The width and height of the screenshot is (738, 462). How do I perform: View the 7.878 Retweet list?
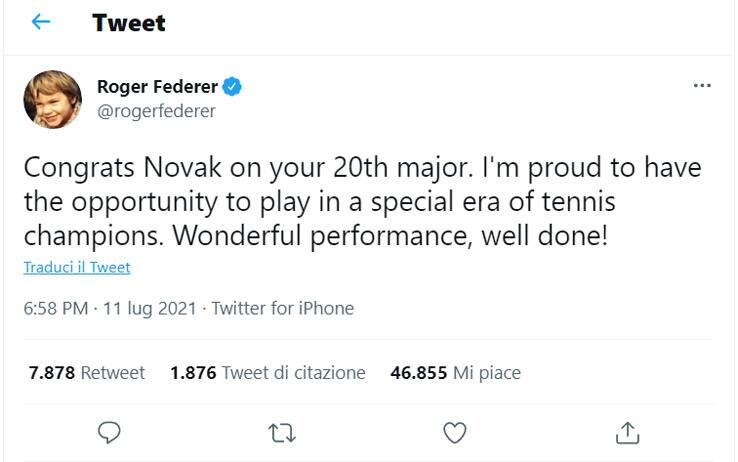coord(87,373)
